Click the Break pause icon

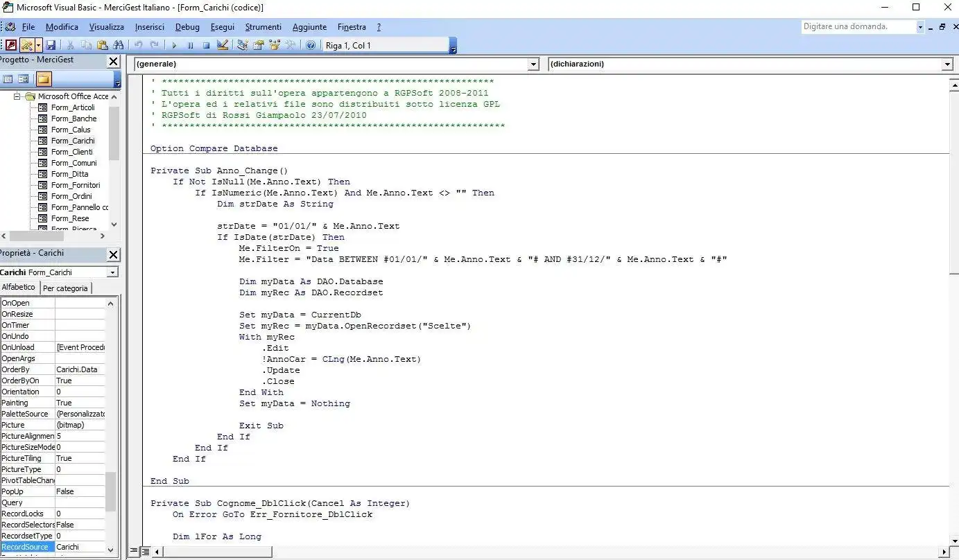point(191,45)
